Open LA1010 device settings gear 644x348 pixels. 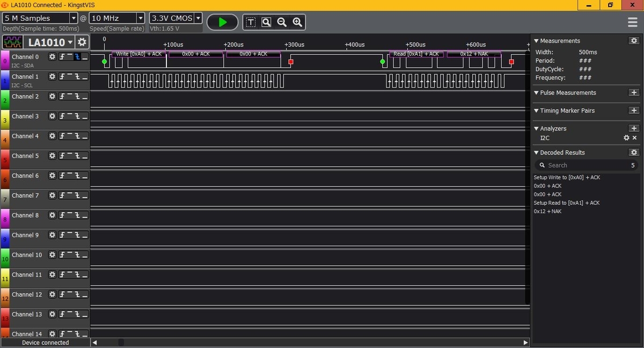point(82,42)
